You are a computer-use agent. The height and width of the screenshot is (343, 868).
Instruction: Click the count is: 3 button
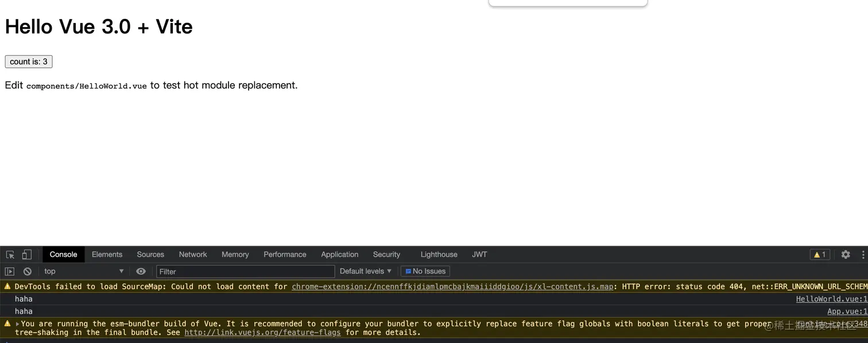[x=29, y=61]
